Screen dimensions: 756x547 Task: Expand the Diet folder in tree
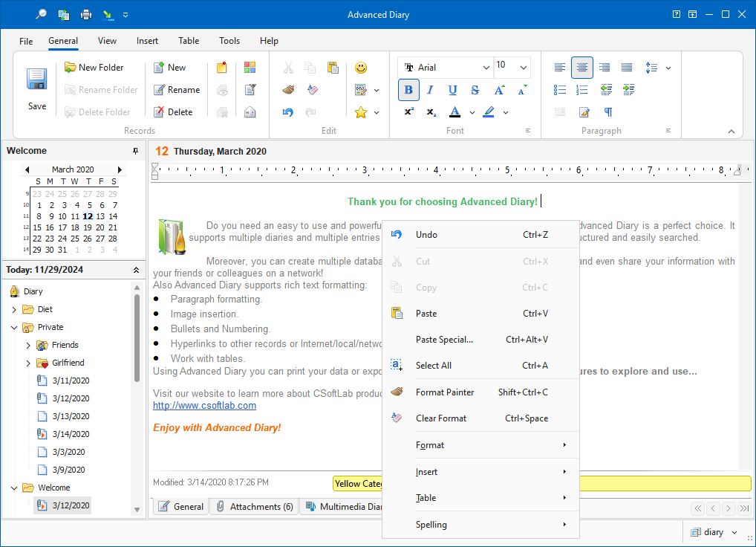(14, 309)
